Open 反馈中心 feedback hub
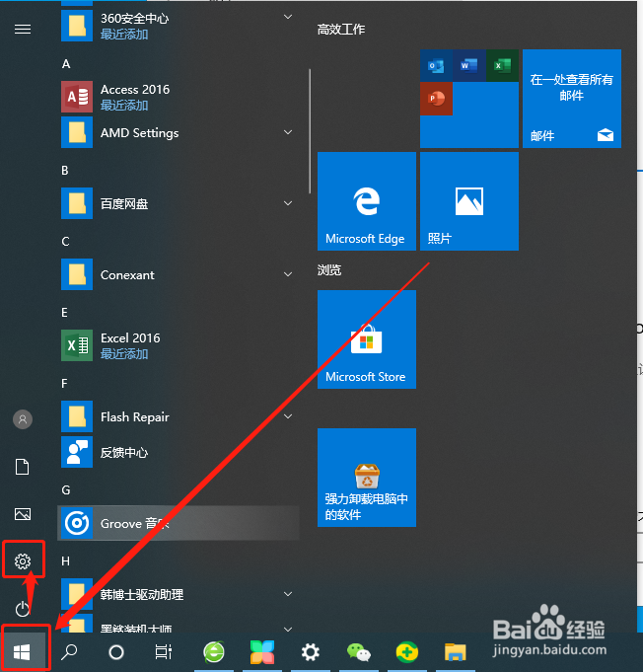643x672 pixels. tap(178, 452)
